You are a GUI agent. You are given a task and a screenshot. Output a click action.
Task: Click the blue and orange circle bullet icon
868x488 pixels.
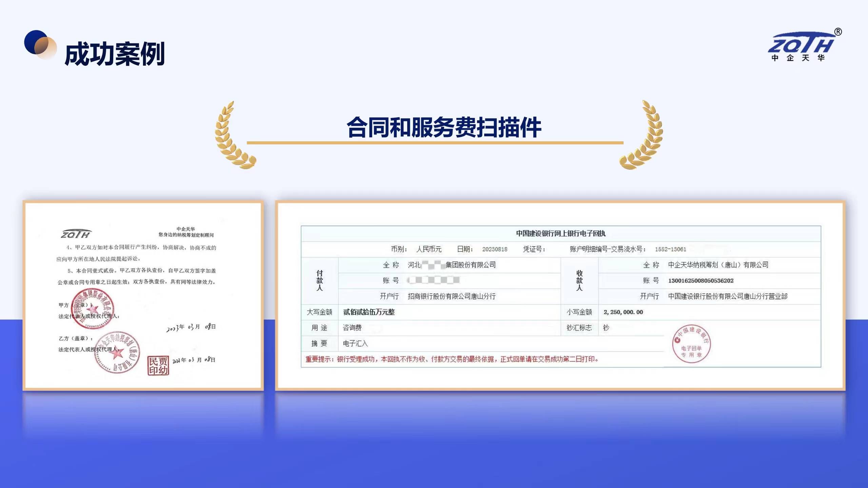click(40, 44)
